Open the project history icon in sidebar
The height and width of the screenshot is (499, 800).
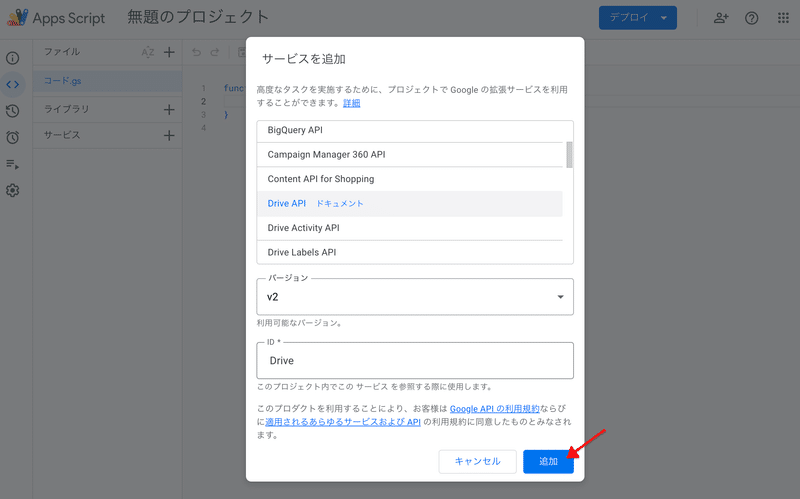click(13, 111)
